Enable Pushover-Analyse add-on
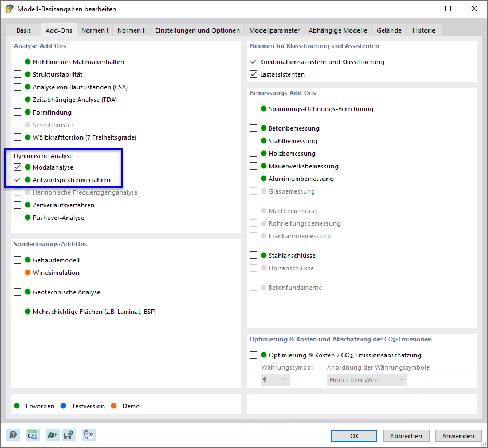This screenshot has width=488, height=448. pos(17,217)
